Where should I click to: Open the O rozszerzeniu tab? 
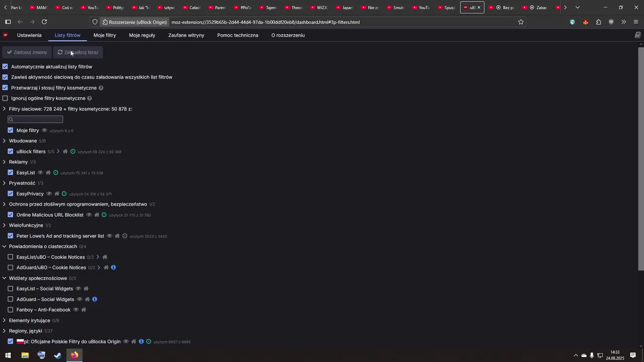click(x=288, y=35)
